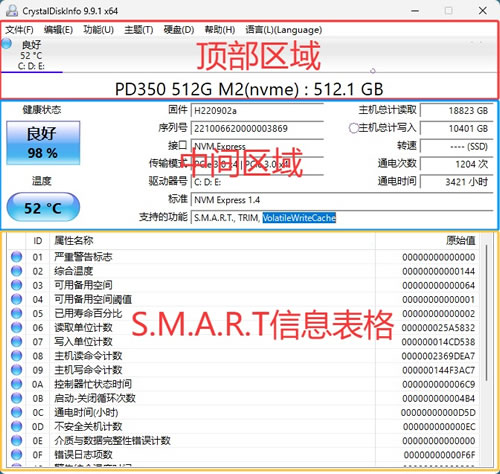Click the 良好 98 % health status button
Screen dimensions: 500x474
point(43,143)
